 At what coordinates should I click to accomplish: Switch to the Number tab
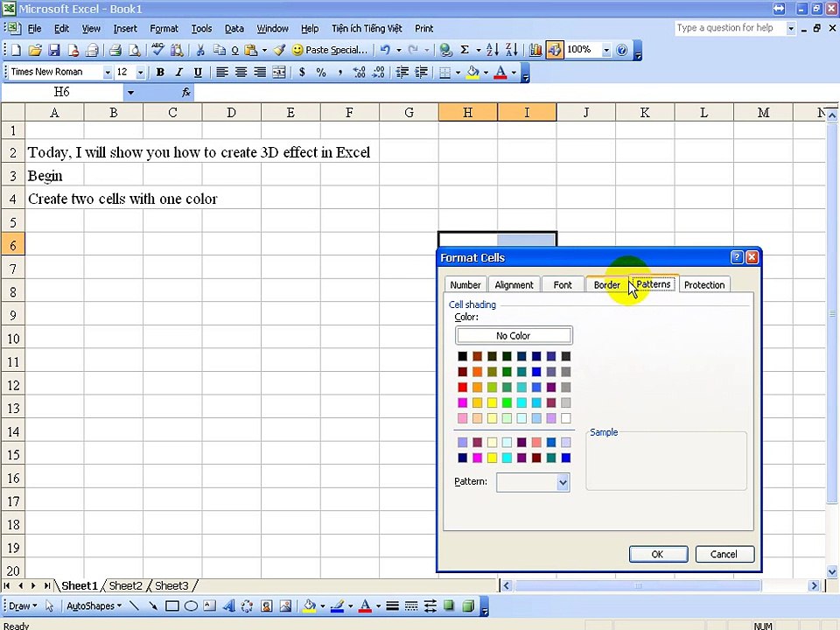point(465,285)
